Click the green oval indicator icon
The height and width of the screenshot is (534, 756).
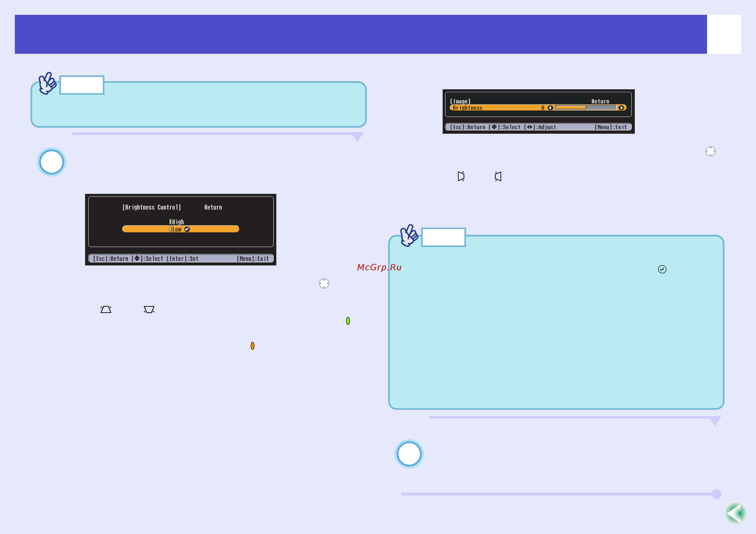pos(348,321)
